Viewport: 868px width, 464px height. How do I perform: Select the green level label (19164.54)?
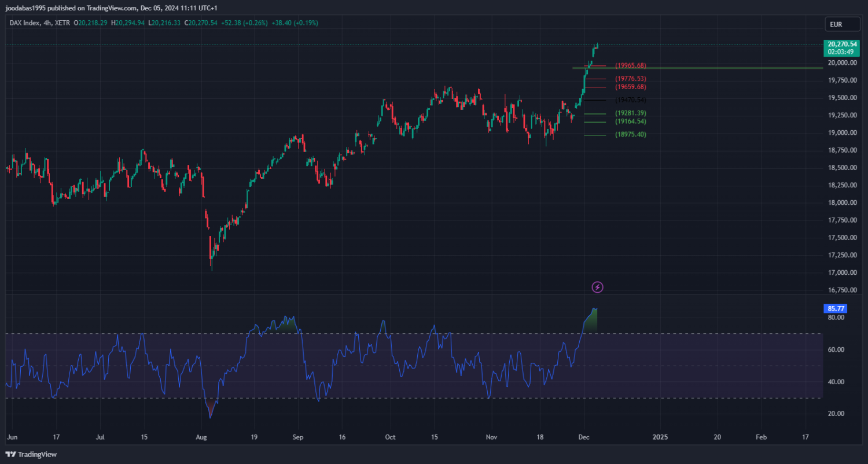click(x=630, y=121)
